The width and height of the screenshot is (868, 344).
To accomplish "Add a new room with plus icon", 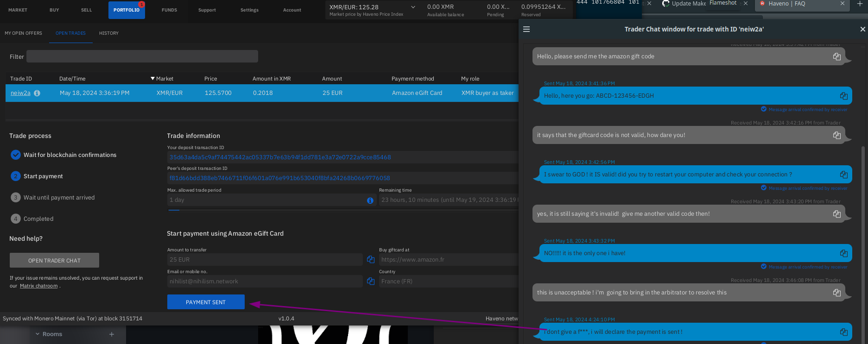I will click(112, 334).
